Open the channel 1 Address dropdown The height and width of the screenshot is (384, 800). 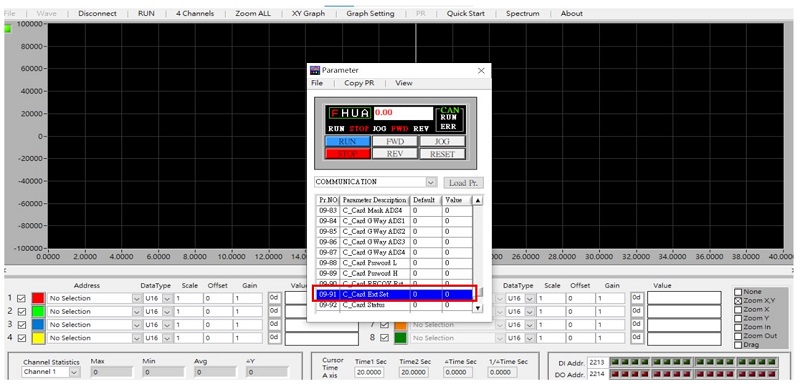137,298
